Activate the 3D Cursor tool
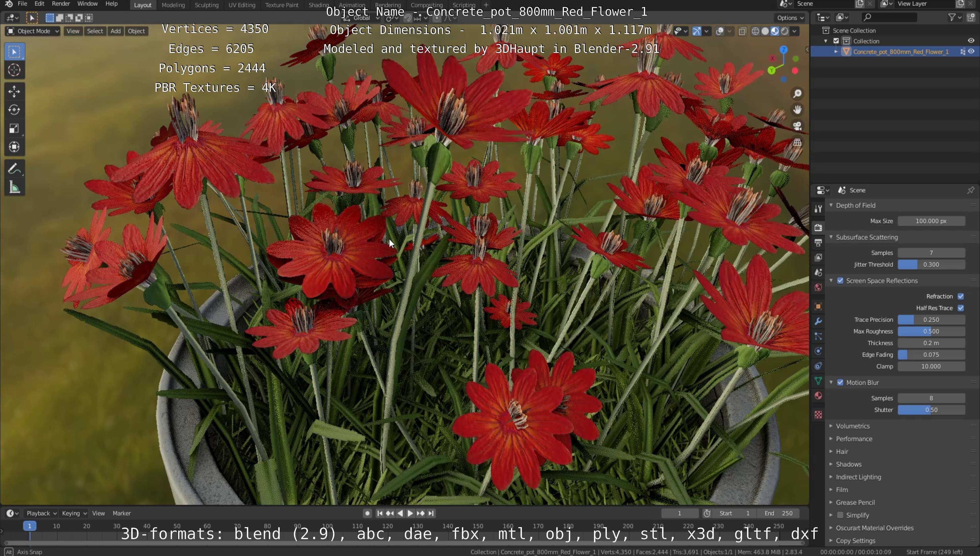Viewport: 980px width, 556px height. click(14, 70)
